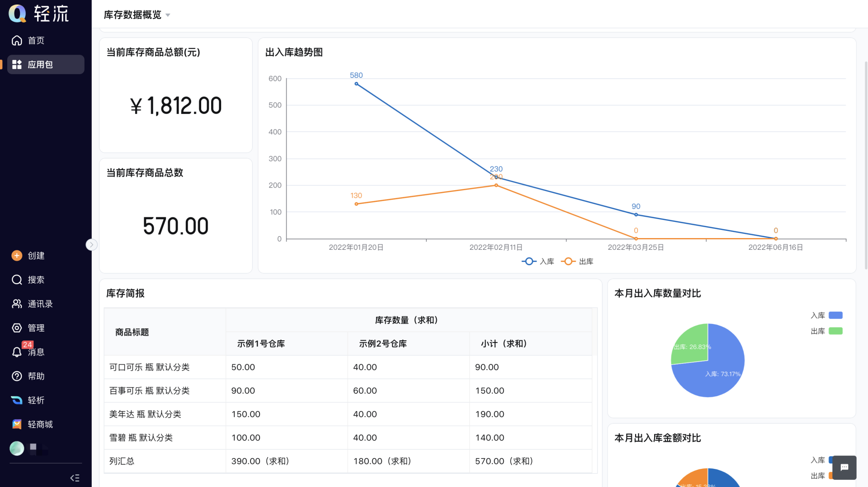Viewport: 868px width, 487px height.
Task: Toggle 入库 legend in 金额对比 pie chart
Action: click(821, 460)
